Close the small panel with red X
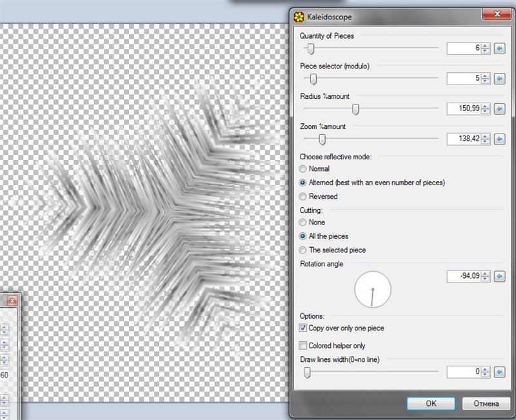Viewport: 516px width, 420px height. (12, 301)
